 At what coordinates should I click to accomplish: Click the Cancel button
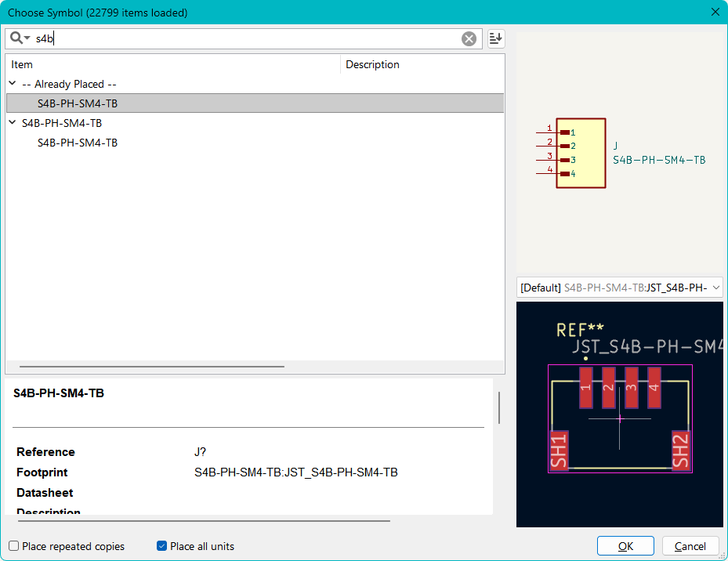[x=690, y=546]
